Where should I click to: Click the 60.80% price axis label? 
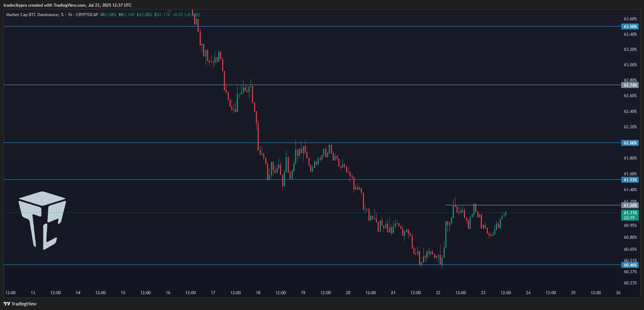[x=630, y=237]
